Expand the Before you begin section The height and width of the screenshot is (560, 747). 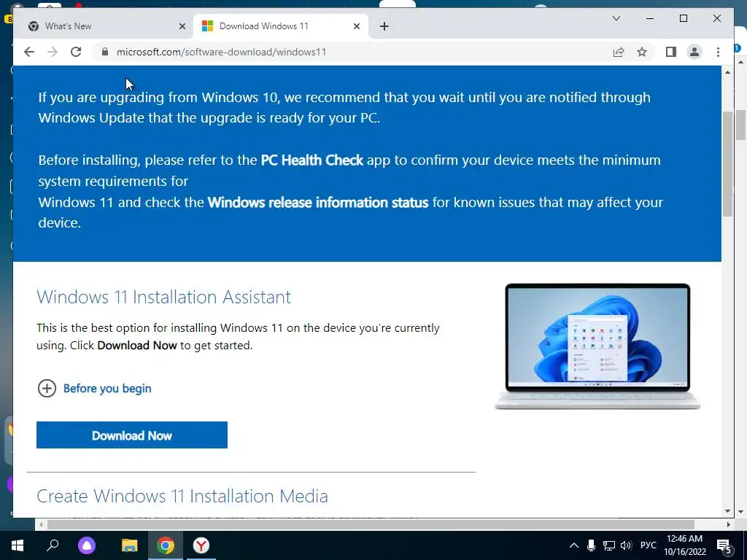47,388
